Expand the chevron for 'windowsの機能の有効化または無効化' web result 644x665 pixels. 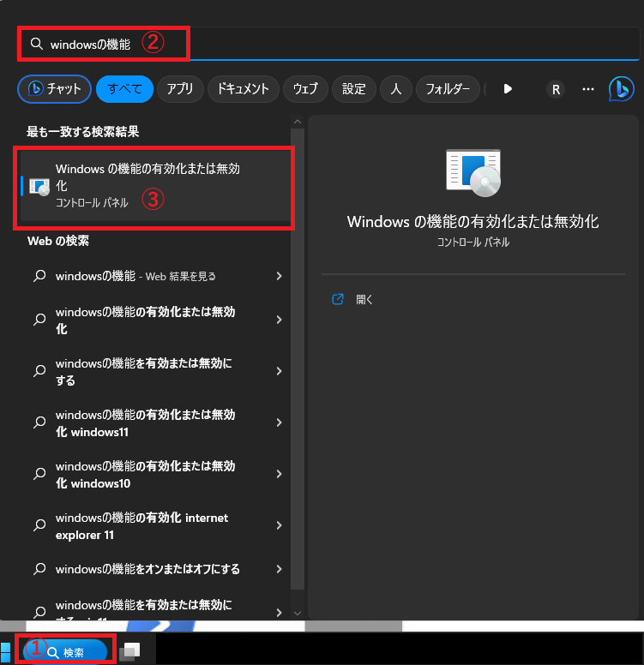click(x=279, y=320)
